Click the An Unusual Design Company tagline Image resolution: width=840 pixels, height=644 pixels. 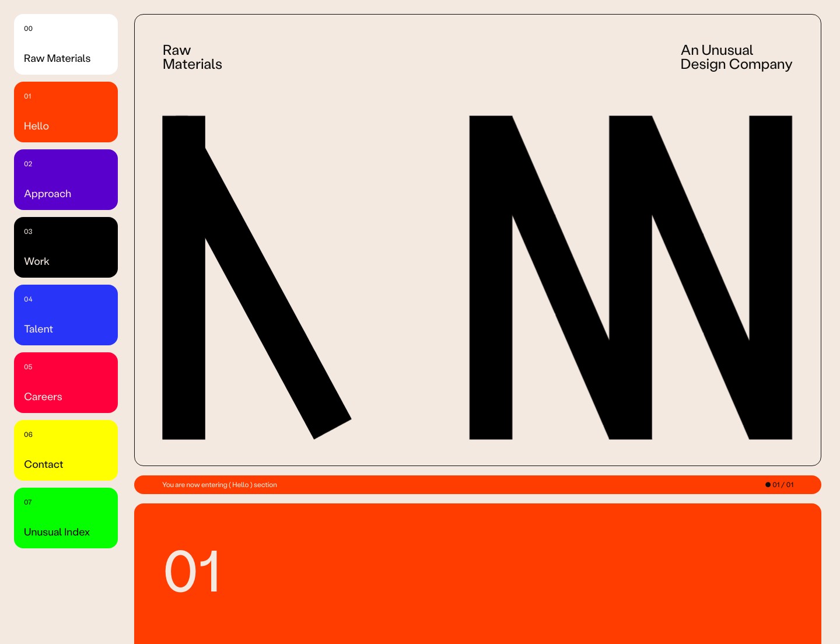point(736,57)
